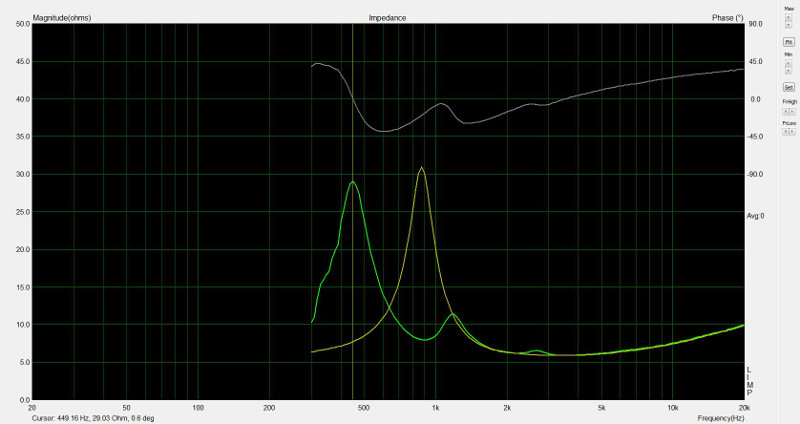
Task: Click the yellow vertical cursor line
Action: 352,250
